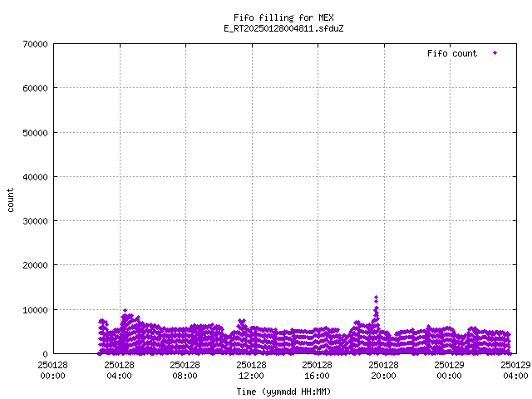Click the 'Fifo count' legend label
This screenshot has height=399, width=532.
452,53
